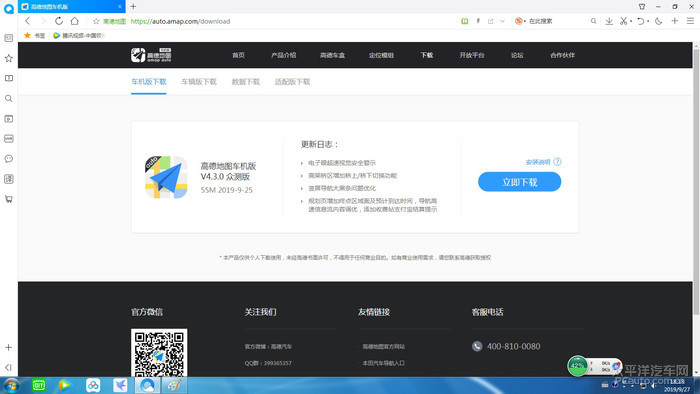700x394 pixels.
Task: Open a new browser tab
Action: pos(133,6)
